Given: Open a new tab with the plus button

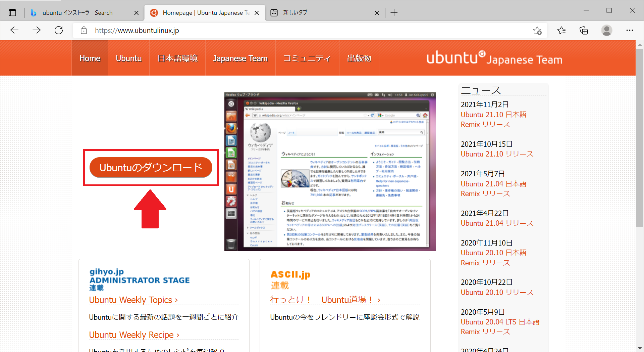Looking at the screenshot, I should tap(393, 12).
